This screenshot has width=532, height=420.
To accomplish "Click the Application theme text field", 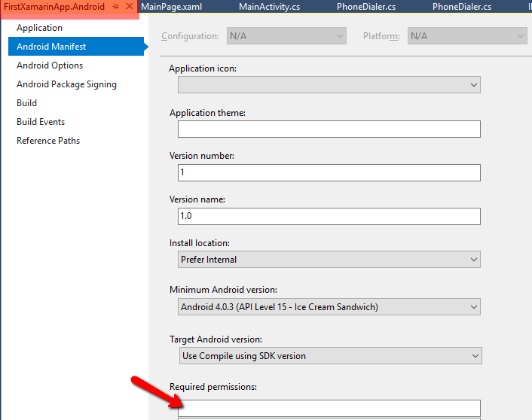I will (x=329, y=129).
